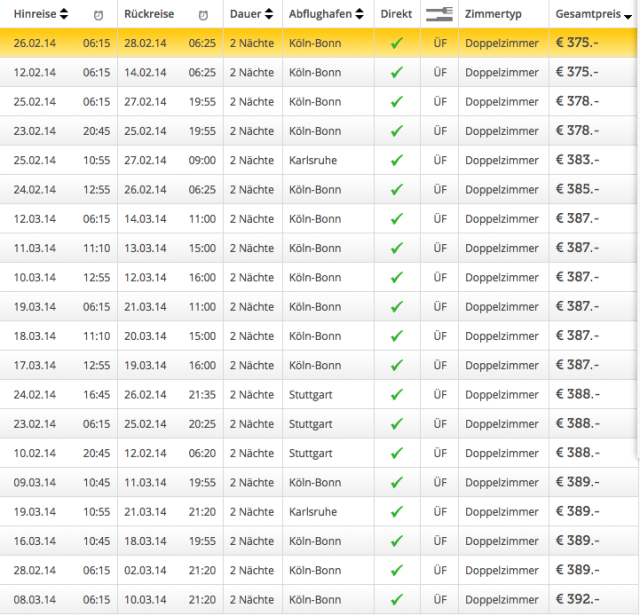Click green checkmark in highlighted 26.02.14 row
Image resolution: width=640 pixels, height=616 pixels.
point(397,43)
